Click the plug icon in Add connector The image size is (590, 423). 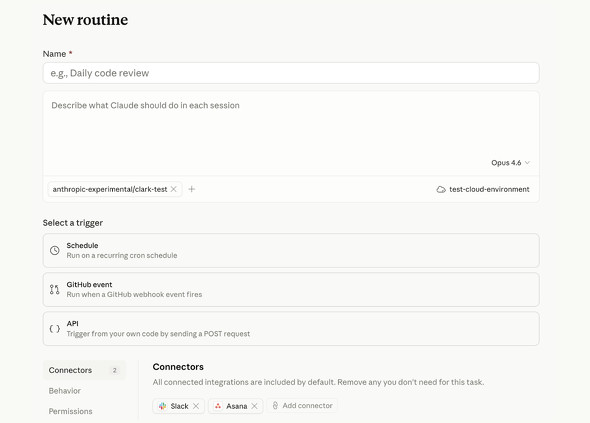coord(275,405)
